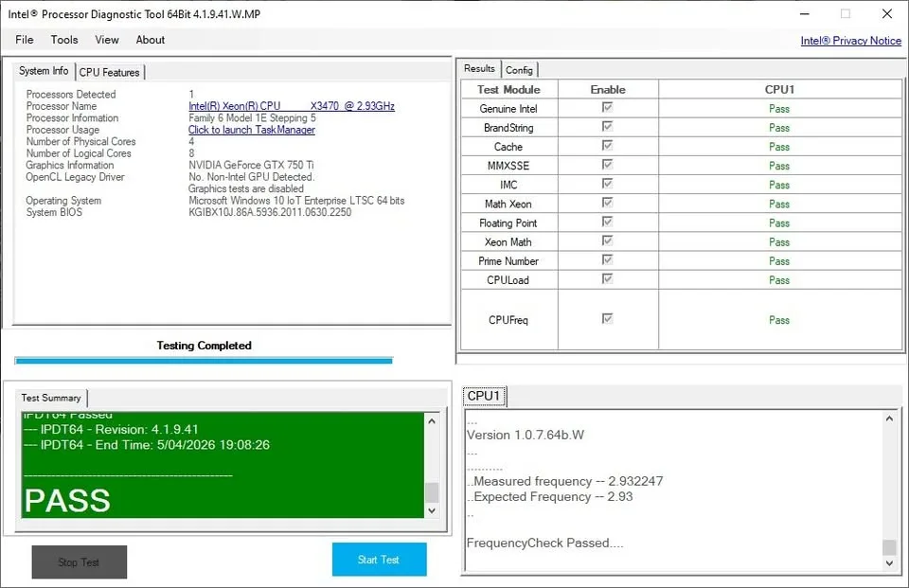Click the Test Summary scrollbar down arrow

432,510
